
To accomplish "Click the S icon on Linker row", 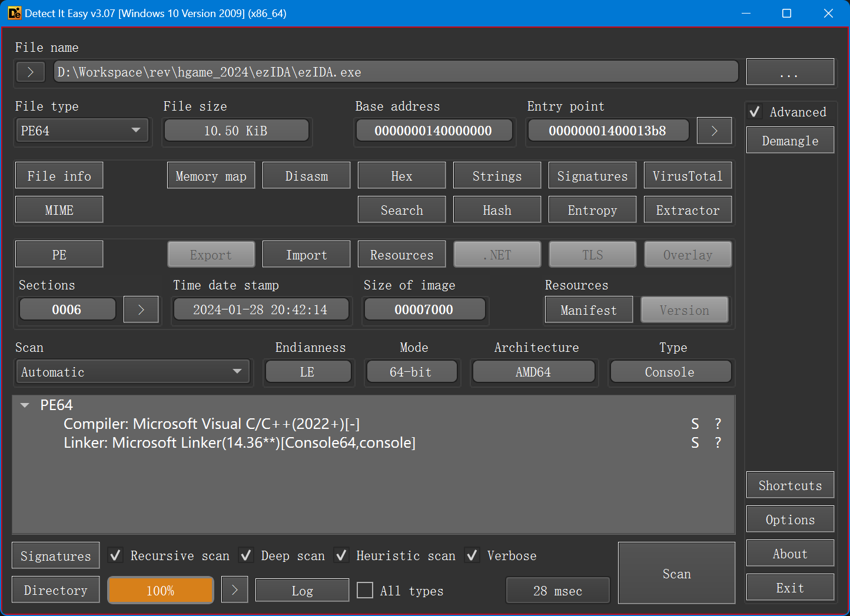I will pos(695,443).
